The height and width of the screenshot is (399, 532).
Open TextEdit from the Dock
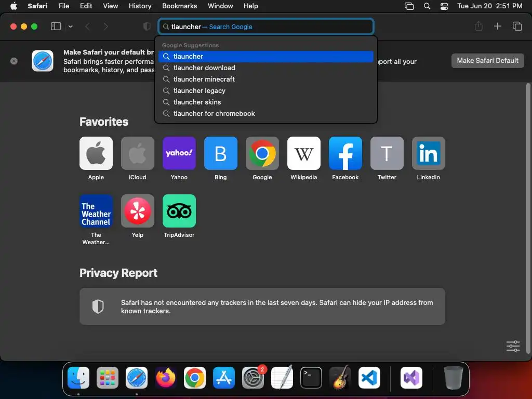(282, 378)
